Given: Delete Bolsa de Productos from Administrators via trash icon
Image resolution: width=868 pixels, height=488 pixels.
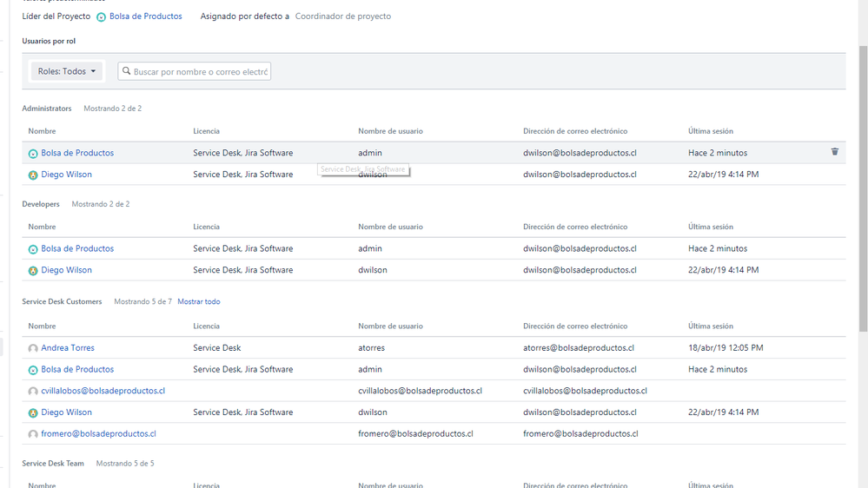Looking at the screenshot, I should click(x=835, y=152).
